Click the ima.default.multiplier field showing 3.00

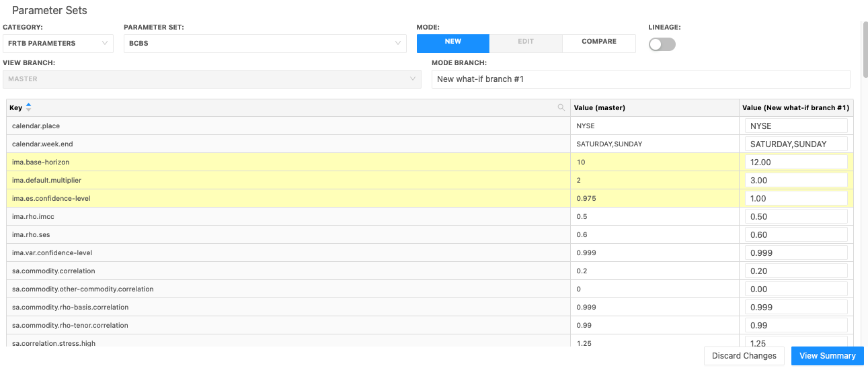(795, 181)
